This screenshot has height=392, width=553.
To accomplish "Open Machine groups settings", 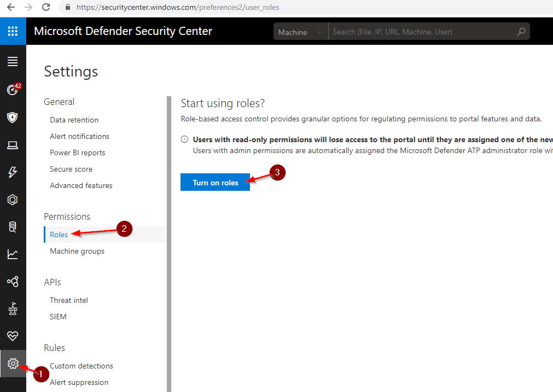I will point(77,251).
